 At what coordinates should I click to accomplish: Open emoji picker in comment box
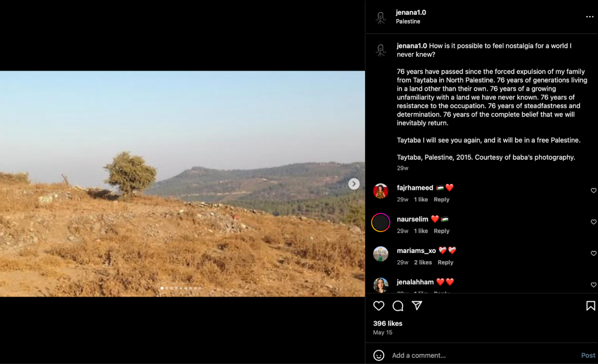pyautogui.click(x=379, y=355)
